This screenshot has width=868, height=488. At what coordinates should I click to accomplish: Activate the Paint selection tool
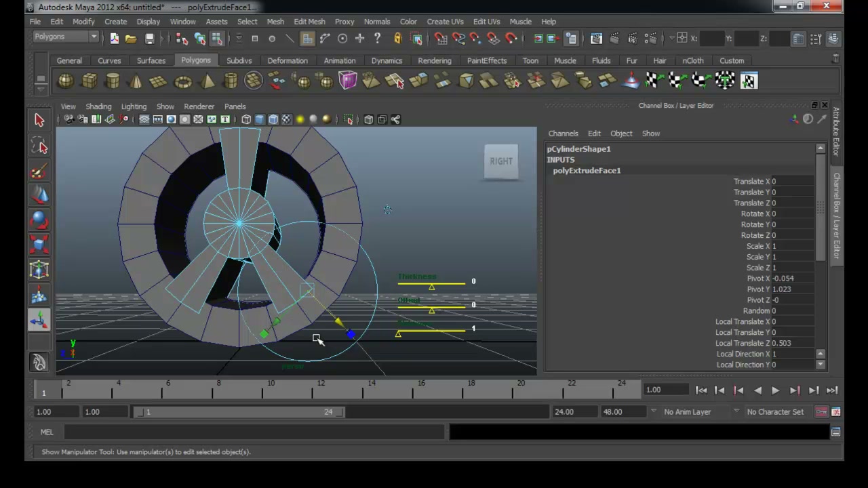[39, 171]
